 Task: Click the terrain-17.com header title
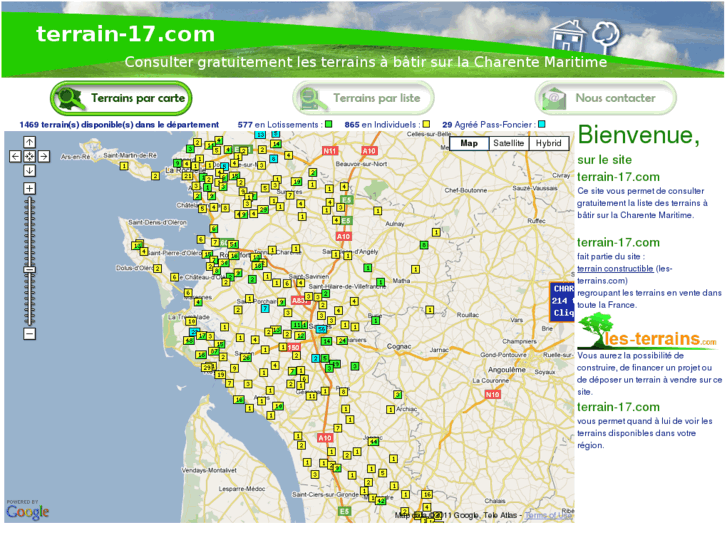pos(126,34)
